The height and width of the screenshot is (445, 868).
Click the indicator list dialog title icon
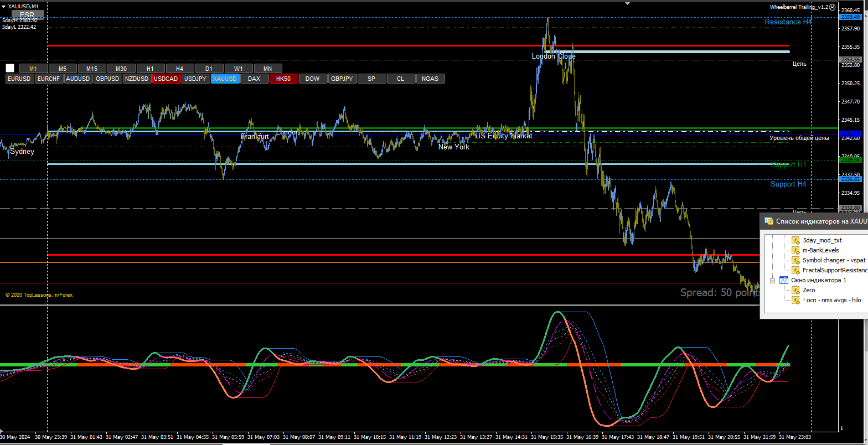[x=769, y=221]
